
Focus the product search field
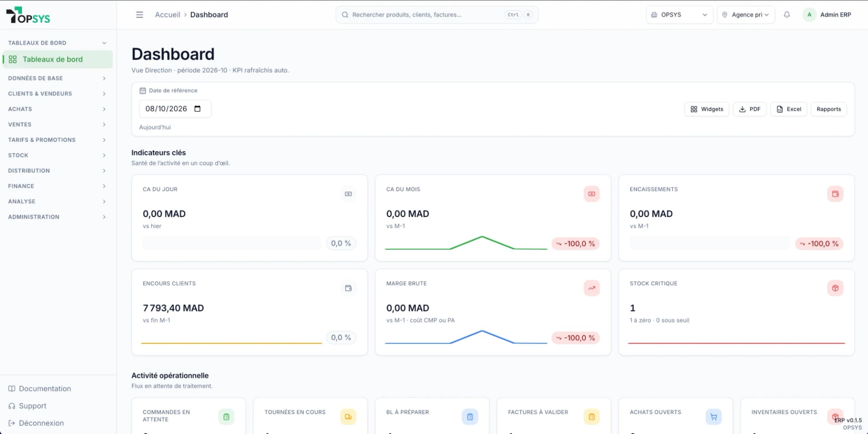(437, 15)
